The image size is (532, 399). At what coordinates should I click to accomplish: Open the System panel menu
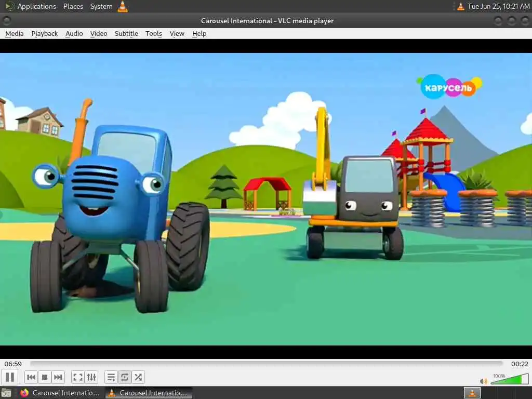pos(101,6)
